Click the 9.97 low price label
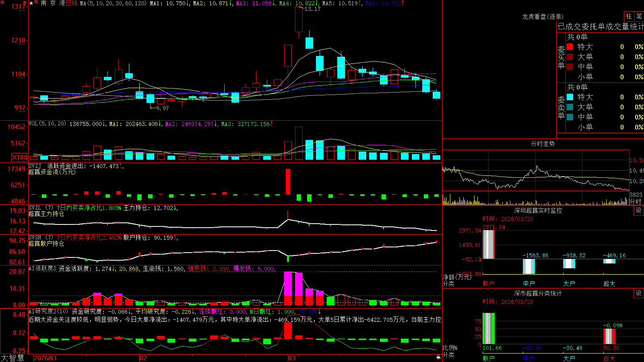644x362 pixels. click(x=163, y=108)
